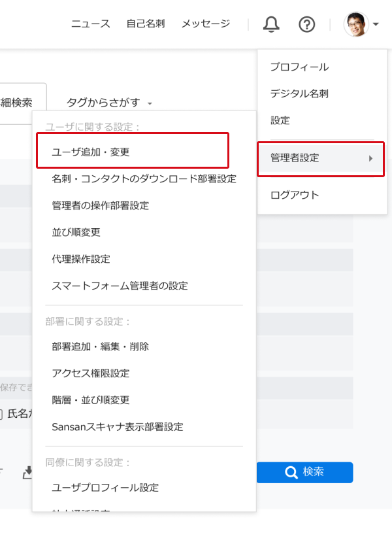Expand the 管理者設定 submenu arrow
Viewport: 392px width, 544px height.
371,158
